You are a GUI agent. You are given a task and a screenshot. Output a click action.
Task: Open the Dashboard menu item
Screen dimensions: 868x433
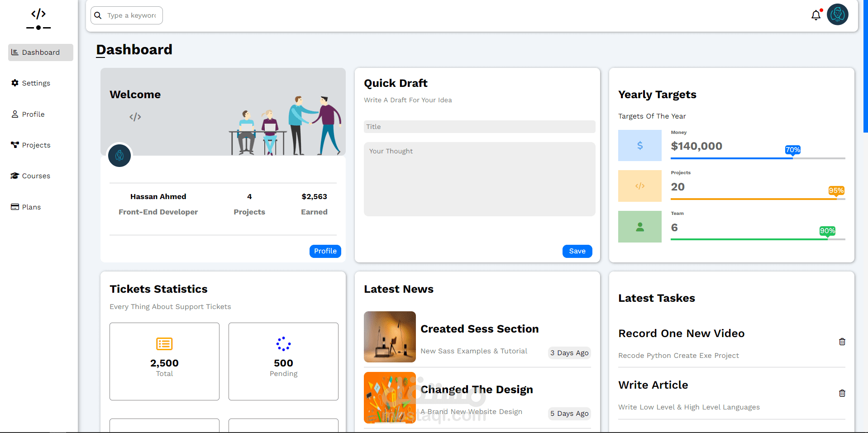coord(41,52)
